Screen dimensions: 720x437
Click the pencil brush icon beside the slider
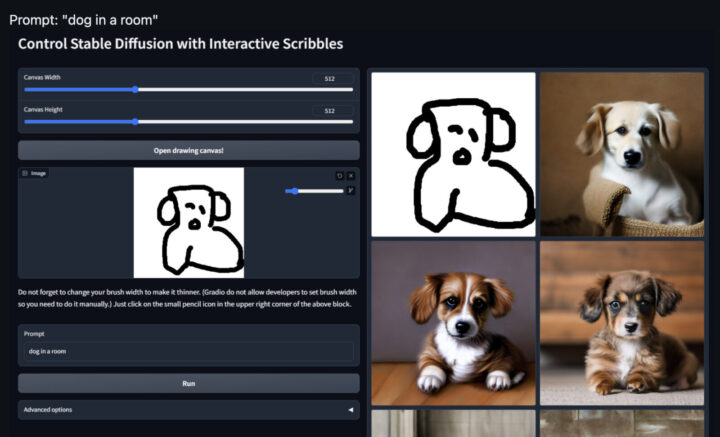351,190
